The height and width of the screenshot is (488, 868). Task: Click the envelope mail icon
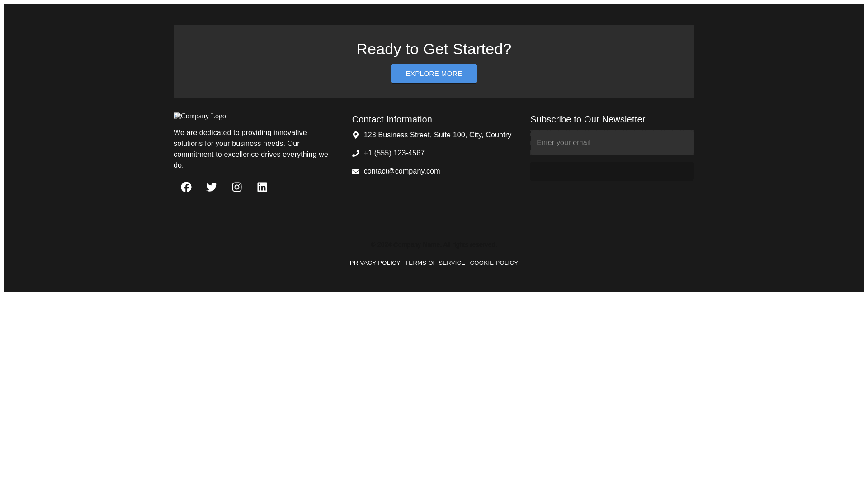[x=356, y=171]
